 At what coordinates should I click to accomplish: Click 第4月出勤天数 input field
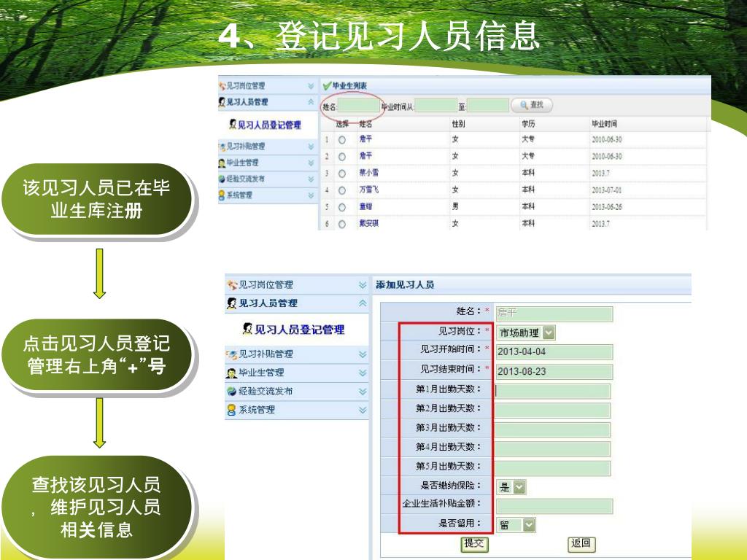coord(553,448)
